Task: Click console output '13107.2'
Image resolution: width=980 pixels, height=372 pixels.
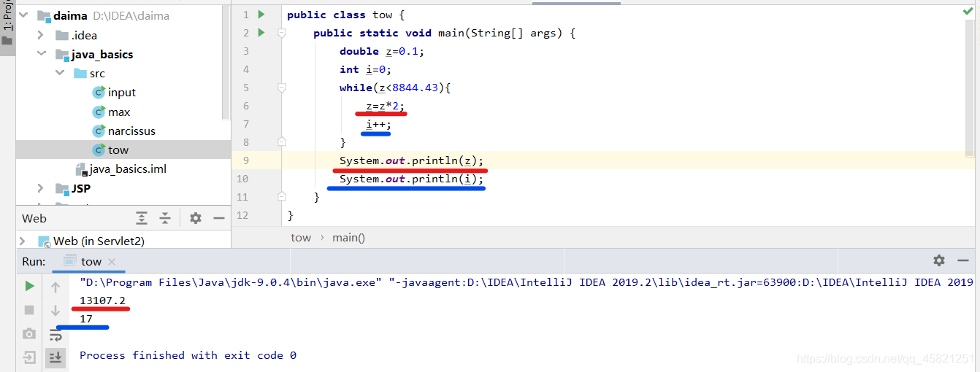Action: (103, 301)
